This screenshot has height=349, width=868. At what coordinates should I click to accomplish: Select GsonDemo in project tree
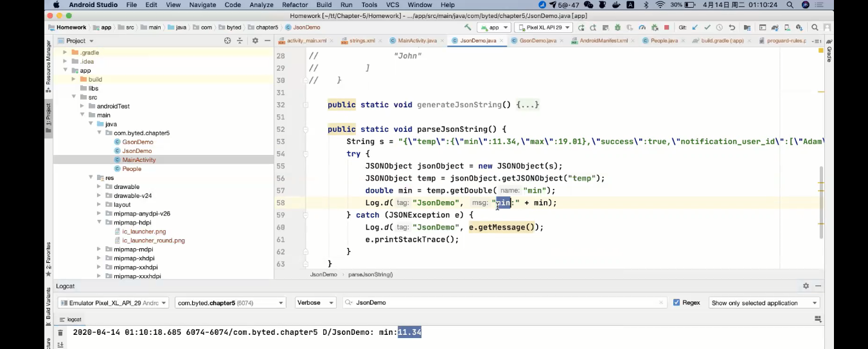(137, 142)
